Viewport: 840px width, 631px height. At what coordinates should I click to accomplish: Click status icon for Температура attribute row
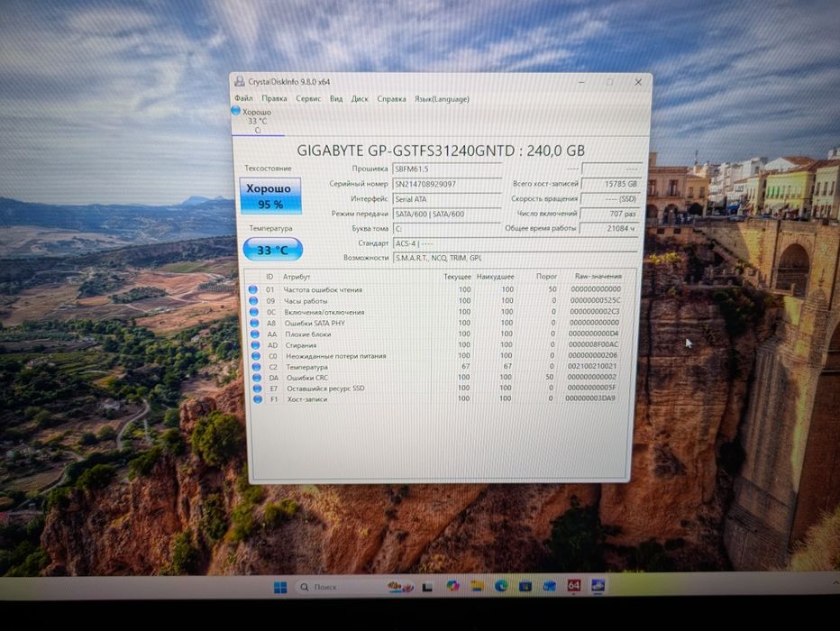[256, 367]
